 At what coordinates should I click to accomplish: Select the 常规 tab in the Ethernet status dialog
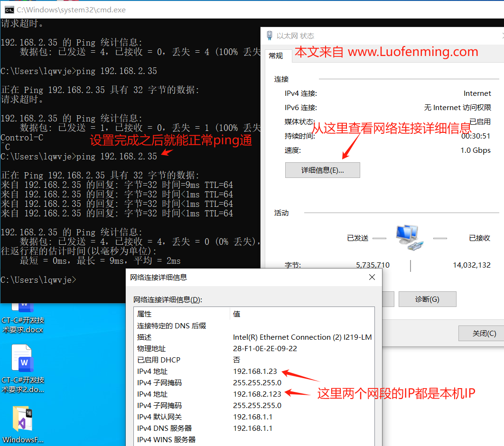pyautogui.click(x=276, y=56)
